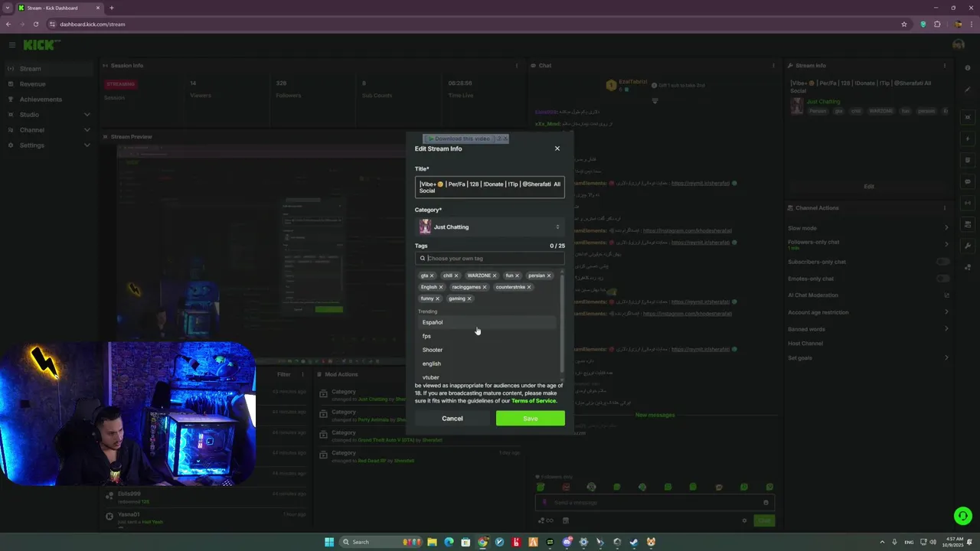
Task: Remove the gta tag
Action: 432,275
